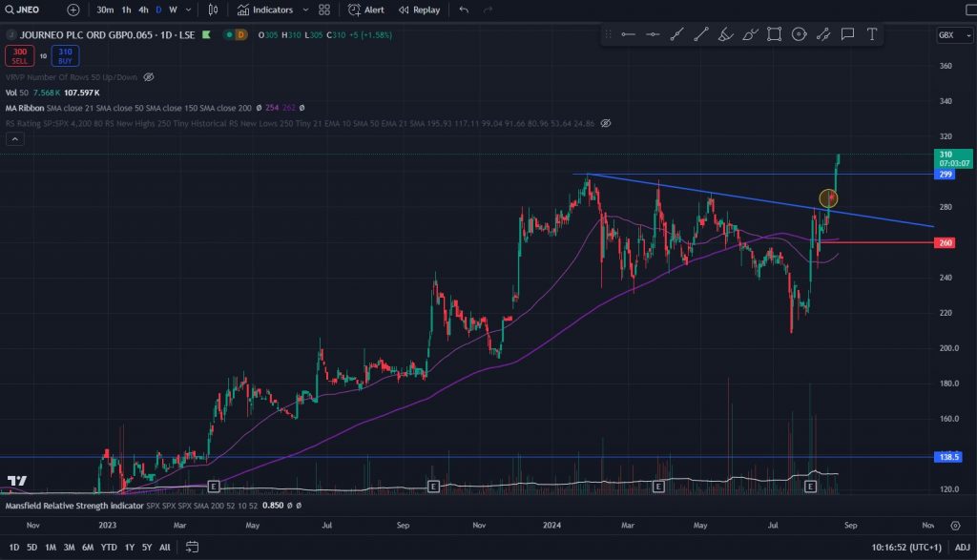The height and width of the screenshot is (560, 977).
Task: Open the callout comment tool
Action: (x=847, y=34)
